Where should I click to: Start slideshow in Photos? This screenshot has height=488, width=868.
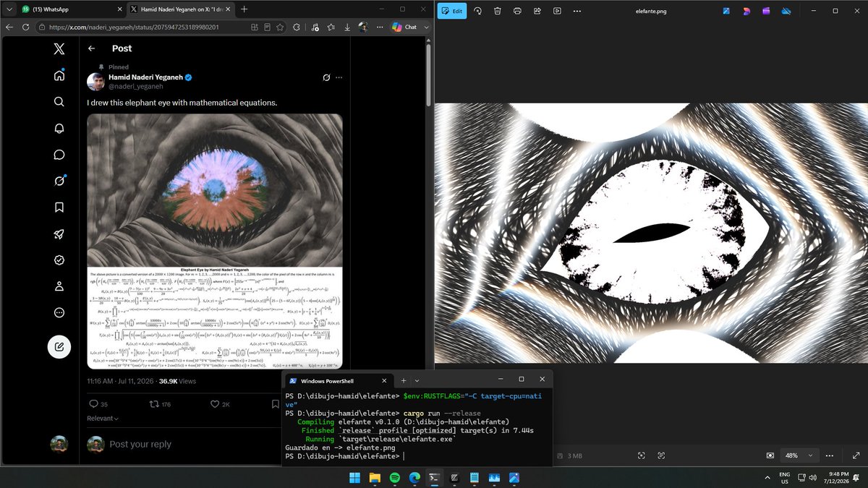point(557,11)
